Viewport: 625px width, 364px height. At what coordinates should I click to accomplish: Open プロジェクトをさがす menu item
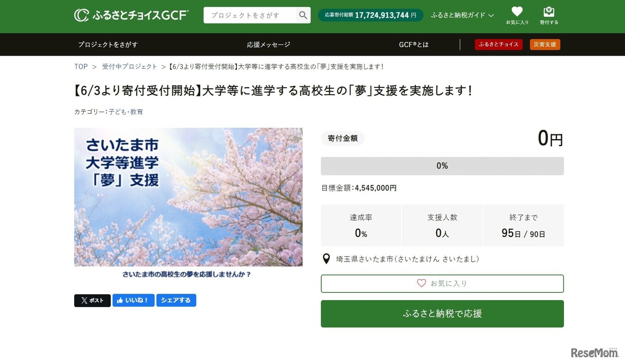[x=108, y=44]
